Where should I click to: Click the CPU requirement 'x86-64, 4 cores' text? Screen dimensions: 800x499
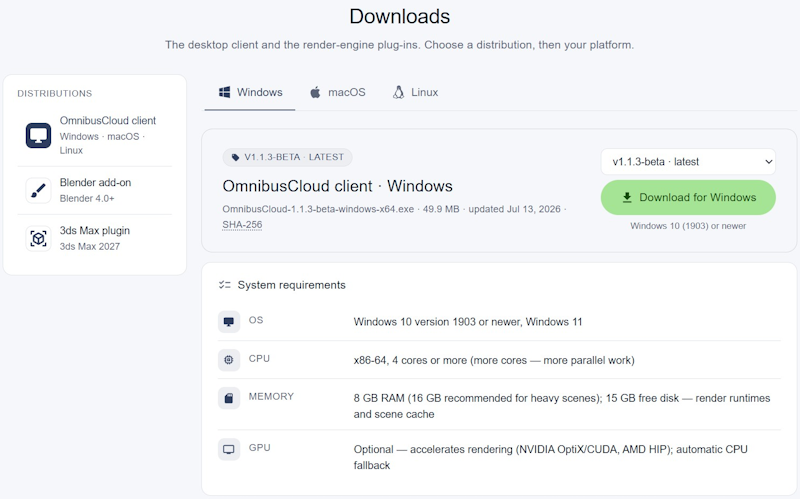(494, 360)
